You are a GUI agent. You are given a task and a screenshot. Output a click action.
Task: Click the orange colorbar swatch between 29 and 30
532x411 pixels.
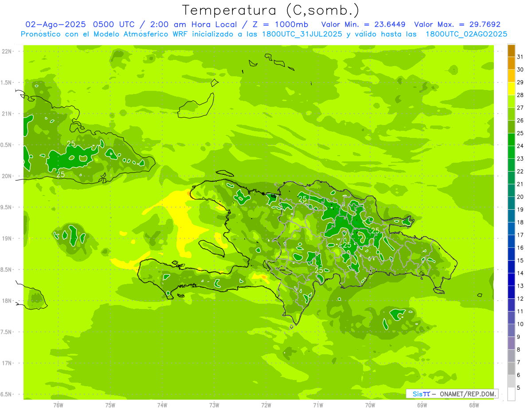(511, 76)
